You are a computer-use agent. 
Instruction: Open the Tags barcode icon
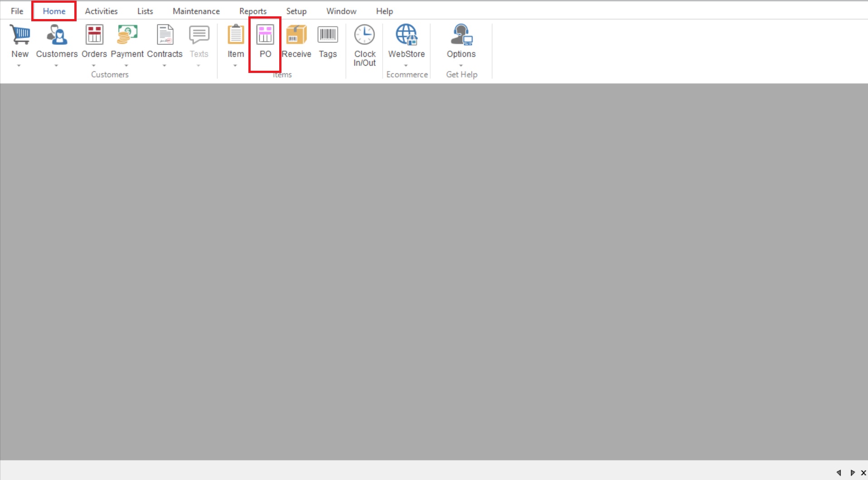tap(328, 34)
